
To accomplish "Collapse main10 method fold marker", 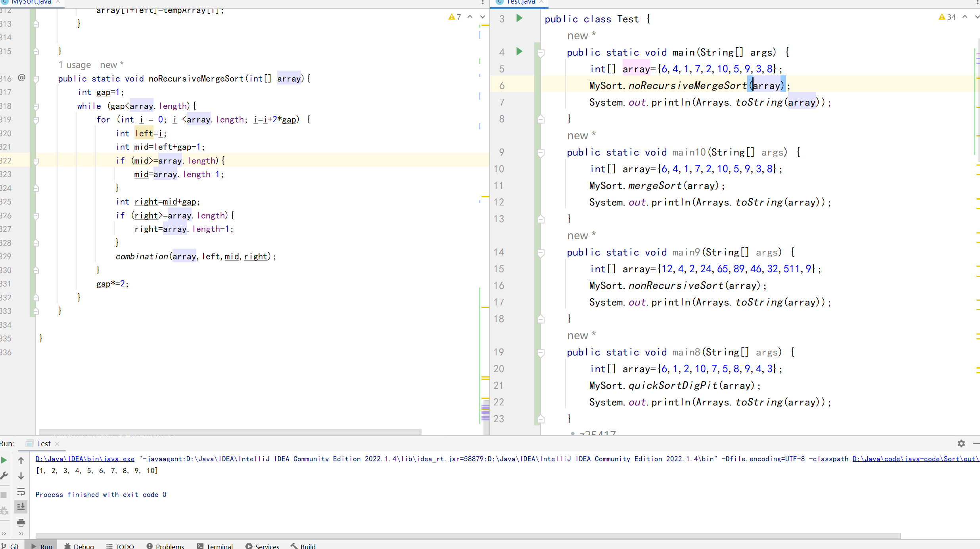I will pos(541,153).
